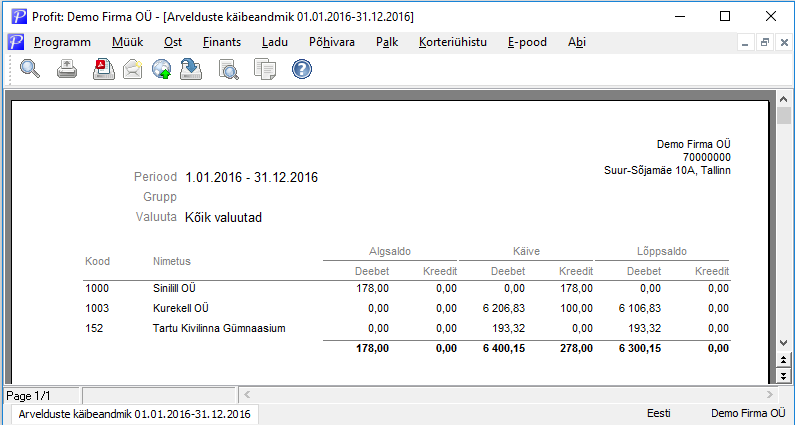Restore the inner report window
This screenshot has height=425, width=795.
pyautogui.click(x=765, y=43)
